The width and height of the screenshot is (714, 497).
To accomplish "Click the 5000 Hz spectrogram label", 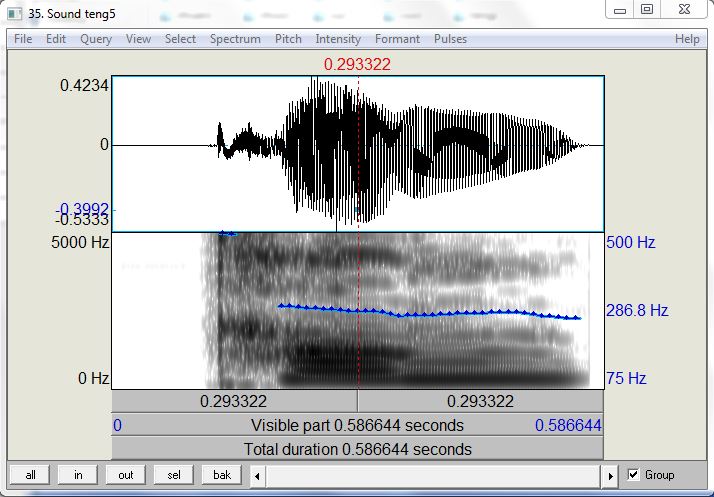I will coord(80,242).
